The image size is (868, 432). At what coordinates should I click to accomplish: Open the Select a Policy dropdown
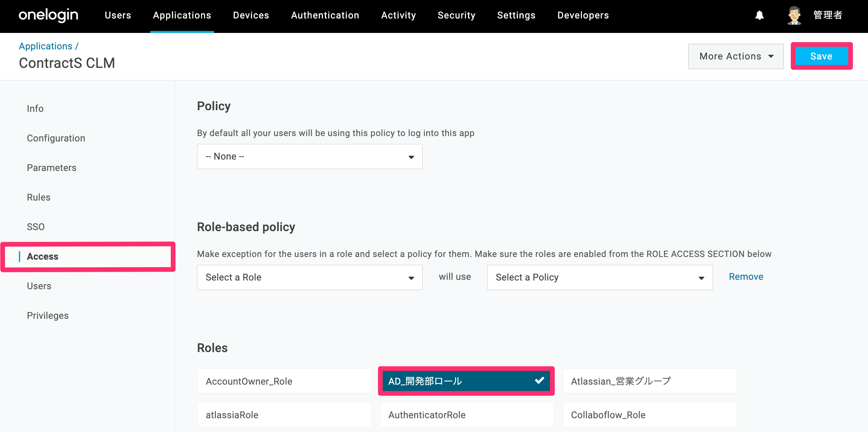coord(600,277)
